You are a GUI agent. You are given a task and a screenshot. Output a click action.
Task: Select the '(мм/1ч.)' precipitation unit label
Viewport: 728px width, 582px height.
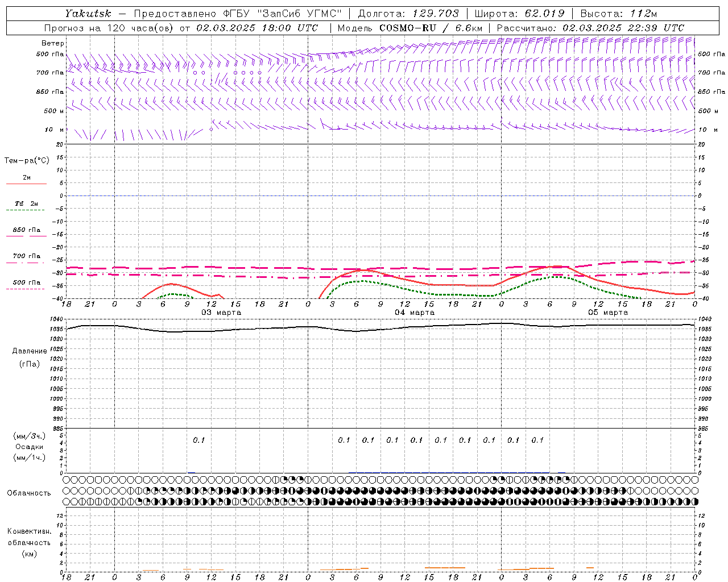(30, 458)
